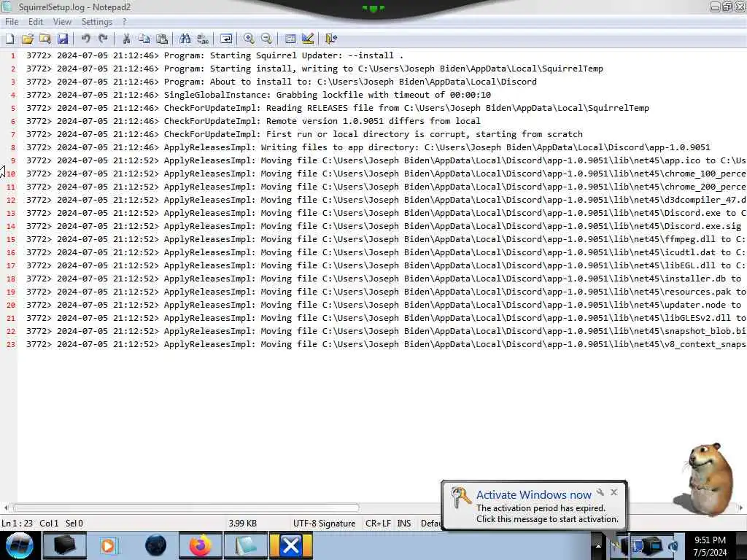Screen dimensions: 747x560
Task: Cut selection with the scissors icon
Action: pyautogui.click(x=126, y=39)
